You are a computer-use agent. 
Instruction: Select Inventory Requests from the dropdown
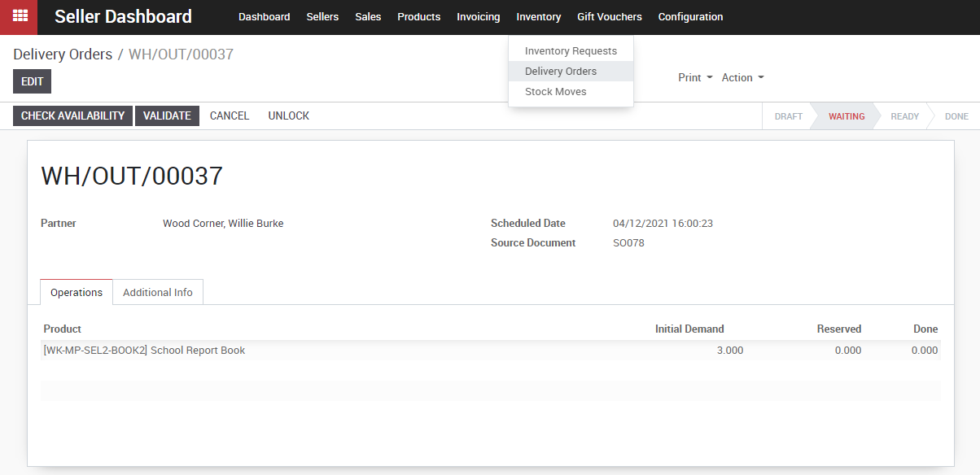point(571,51)
